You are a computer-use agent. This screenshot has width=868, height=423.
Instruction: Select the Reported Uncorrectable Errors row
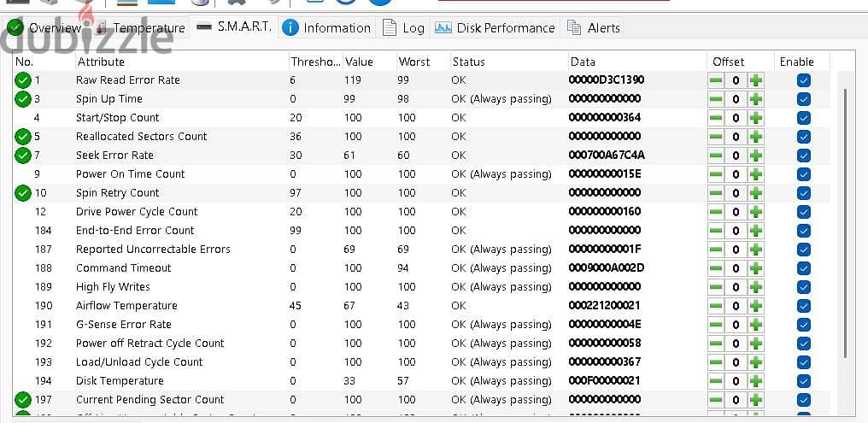pyautogui.click(x=420, y=250)
